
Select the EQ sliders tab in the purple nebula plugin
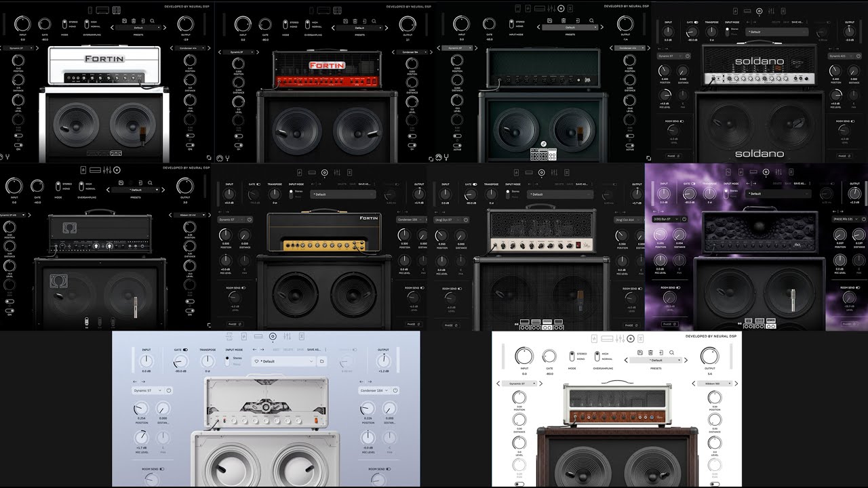click(778, 172)
